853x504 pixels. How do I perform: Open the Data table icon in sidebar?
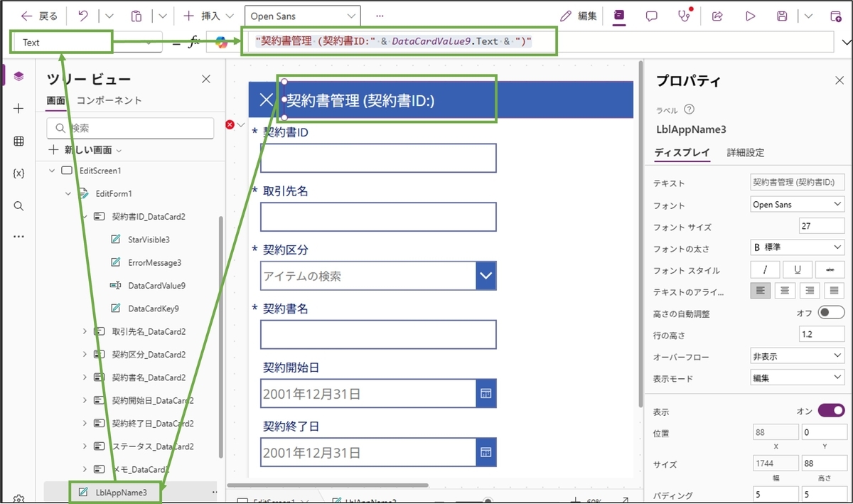coord(18,141)
